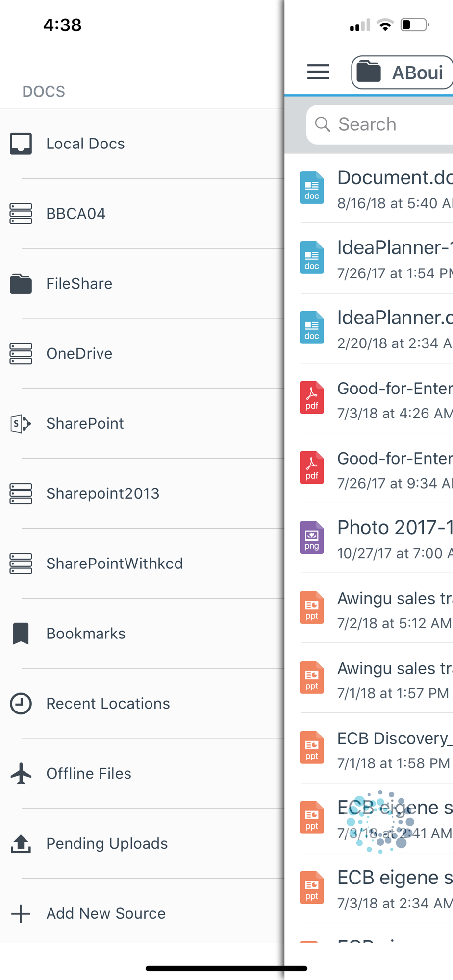The width and height of the screenshot is (453, 980).
Task: Tap the Pending Uploads upload icon
Action: click(x=21, y=843)
